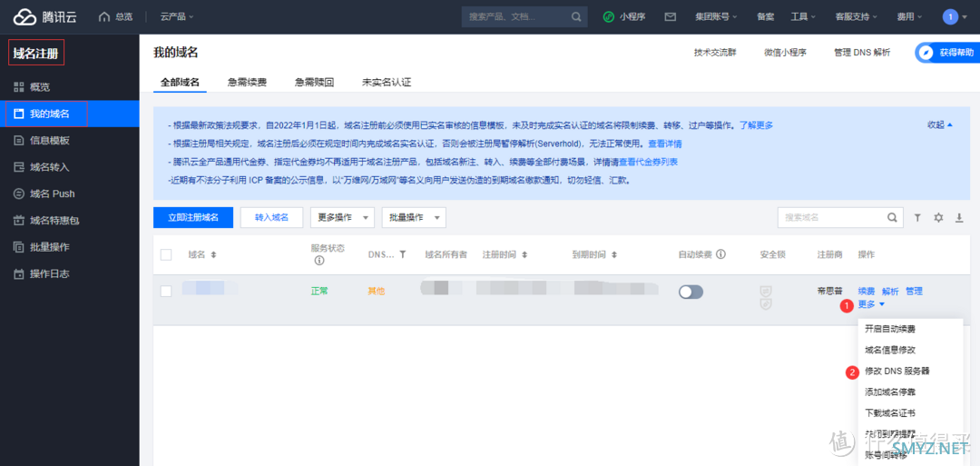
Task: Select 修改 DNS 服务器 menu item
Action: pyautogui.click(x=897, y=371)
